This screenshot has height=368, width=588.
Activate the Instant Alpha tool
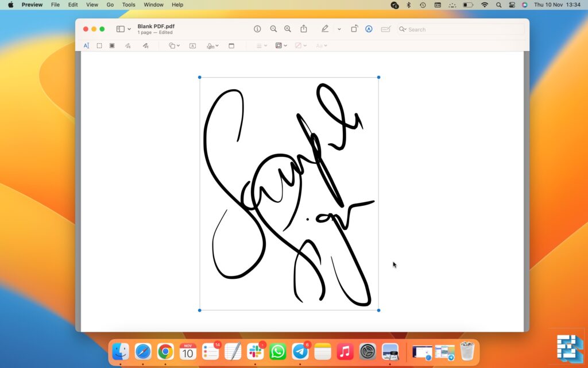coord(111,45)
